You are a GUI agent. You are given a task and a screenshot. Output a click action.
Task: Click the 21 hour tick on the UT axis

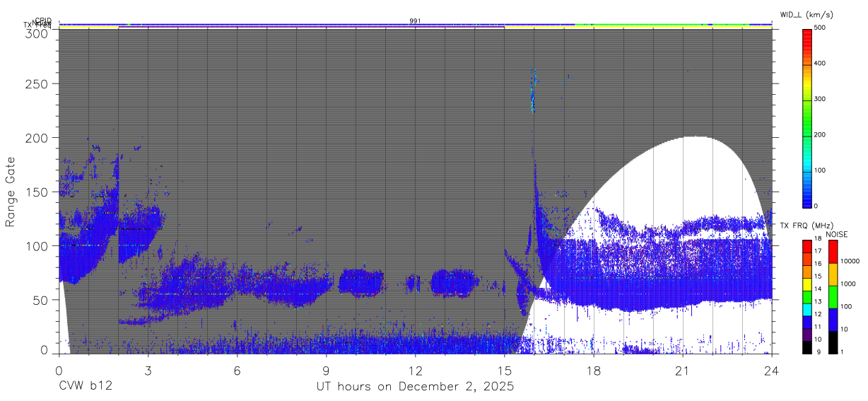coord(682,370)
